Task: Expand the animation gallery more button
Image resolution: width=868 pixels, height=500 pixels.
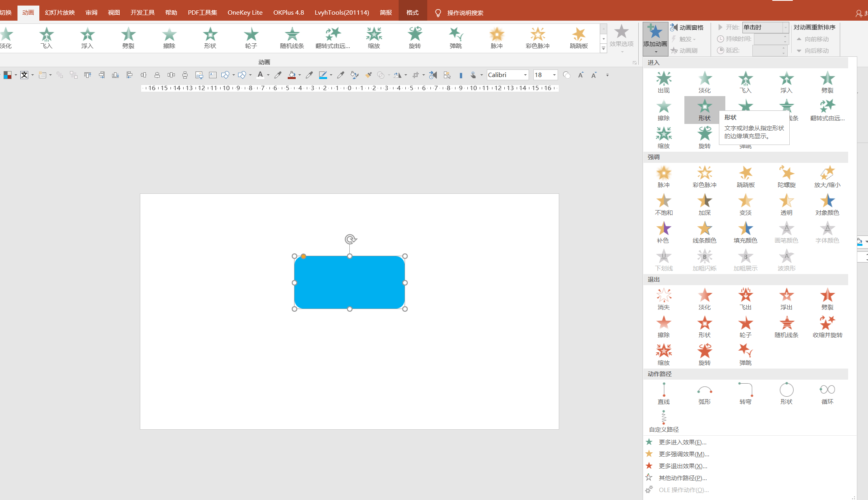Action: (603, 48)
